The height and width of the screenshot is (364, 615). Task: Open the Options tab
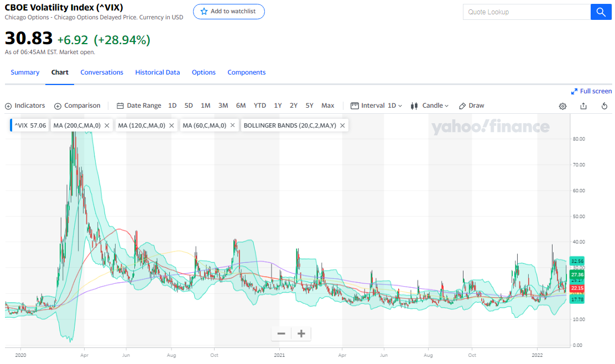pos(204,72)
